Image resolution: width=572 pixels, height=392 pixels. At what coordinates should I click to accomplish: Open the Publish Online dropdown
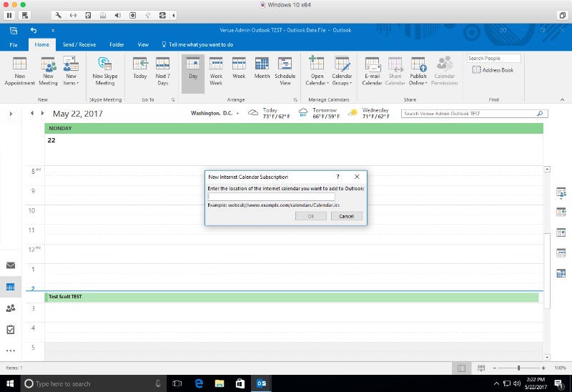tap(418, 72)
